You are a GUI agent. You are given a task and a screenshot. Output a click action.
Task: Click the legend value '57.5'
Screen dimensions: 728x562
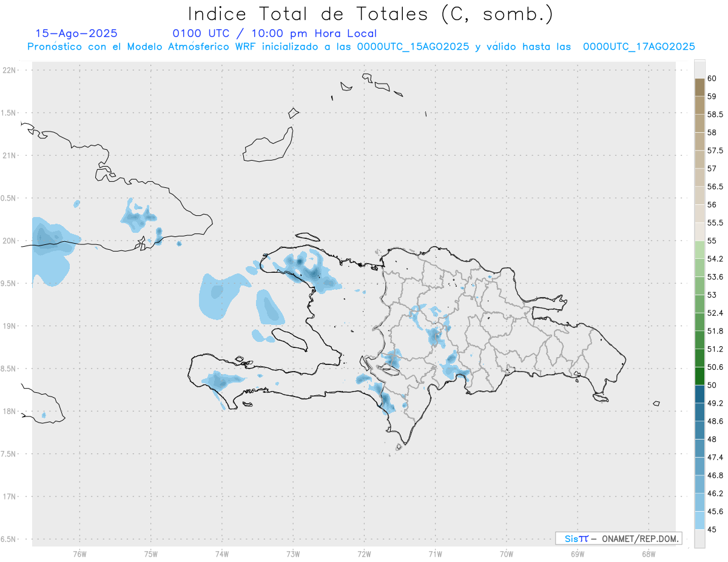pyautogui.click(x=715, y=150)
